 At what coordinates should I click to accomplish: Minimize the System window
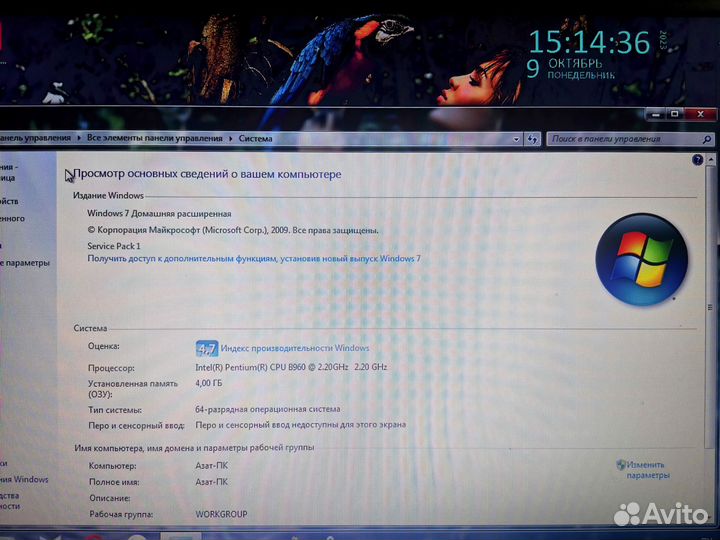point(656,114)
